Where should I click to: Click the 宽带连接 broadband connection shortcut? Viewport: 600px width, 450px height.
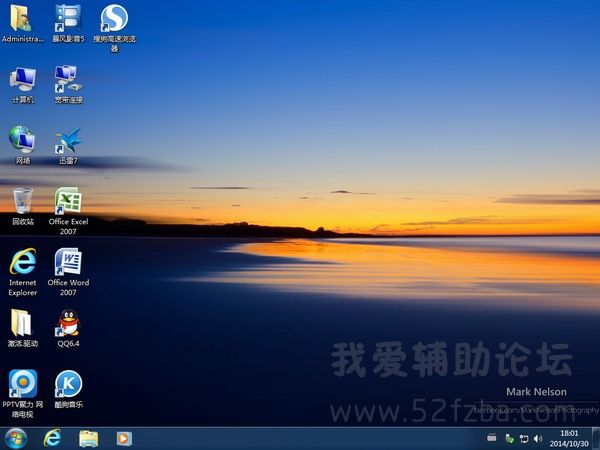(x=68, y=80)
